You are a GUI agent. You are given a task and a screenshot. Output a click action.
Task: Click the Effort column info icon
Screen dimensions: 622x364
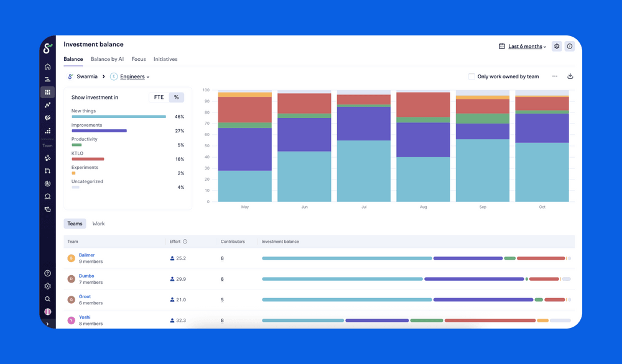[185, 242]
